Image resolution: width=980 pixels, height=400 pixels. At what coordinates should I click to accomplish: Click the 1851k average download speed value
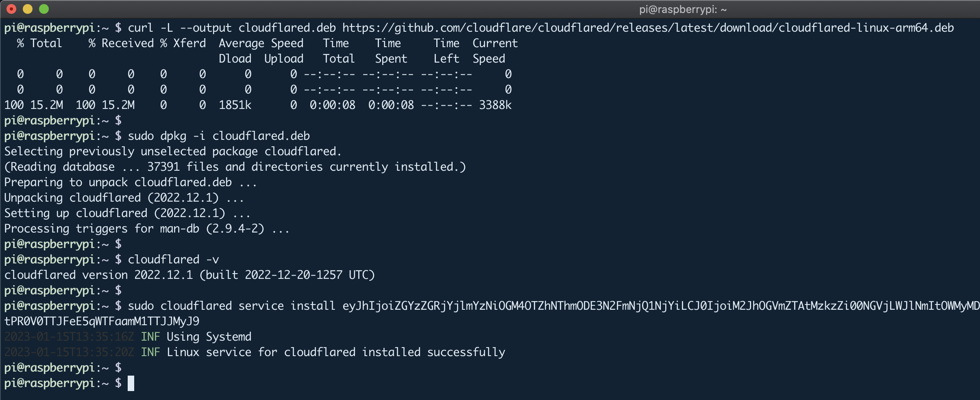click(235, 105)
